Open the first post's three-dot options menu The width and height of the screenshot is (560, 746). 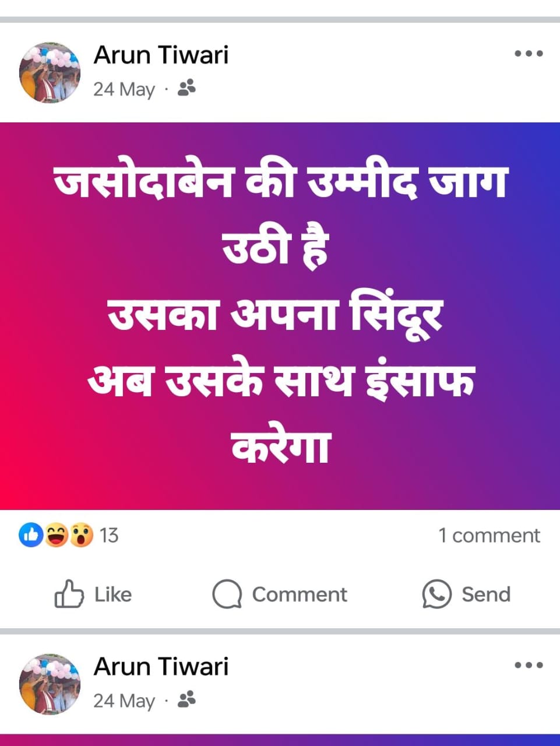tap(529, 54)
